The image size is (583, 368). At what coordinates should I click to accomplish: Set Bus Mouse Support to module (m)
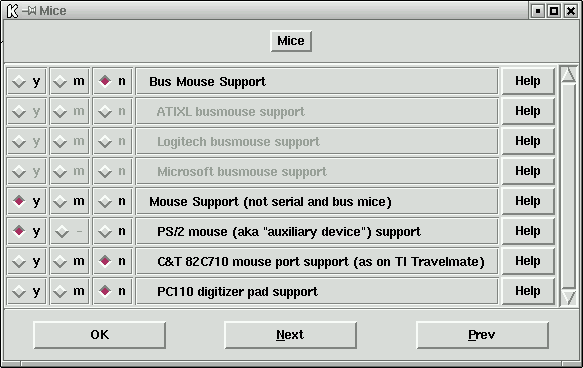tap(70, 81)
